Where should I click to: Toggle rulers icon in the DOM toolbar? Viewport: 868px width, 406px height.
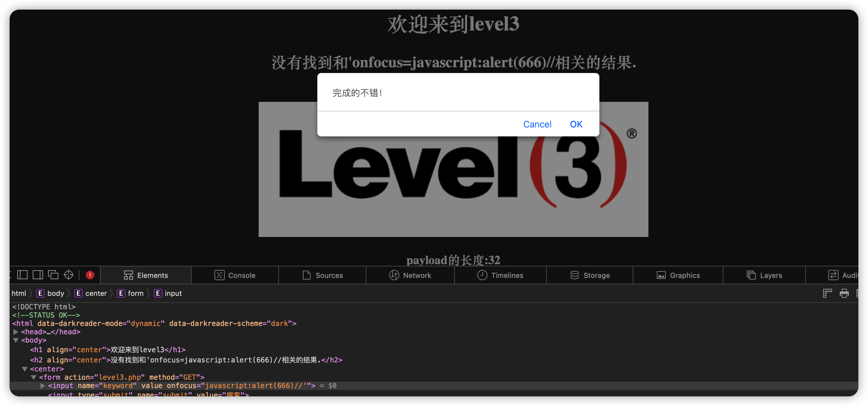[x=827, y=293]
